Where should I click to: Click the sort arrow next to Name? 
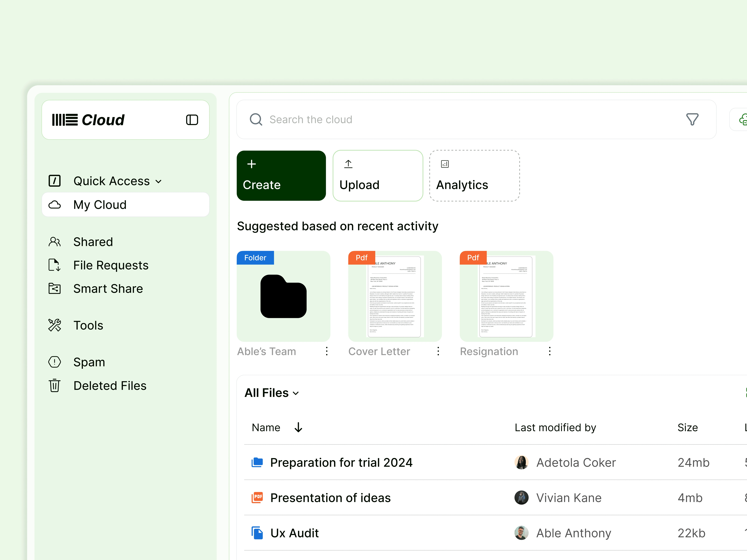[x=298, y=427]
